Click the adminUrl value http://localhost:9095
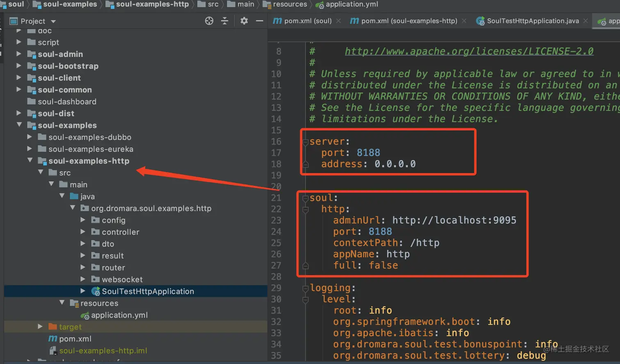 454,220
